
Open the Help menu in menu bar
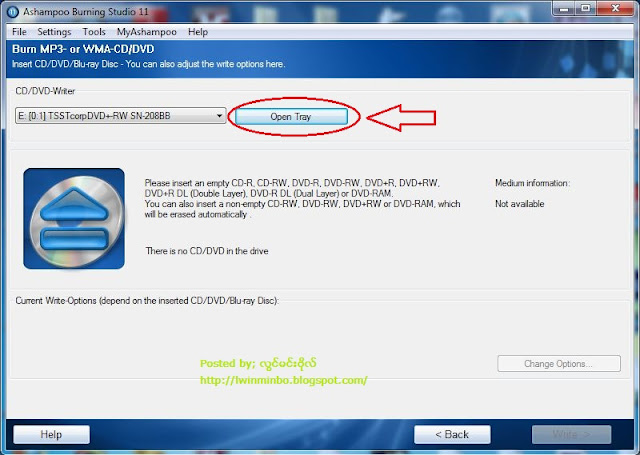[198, 32]
